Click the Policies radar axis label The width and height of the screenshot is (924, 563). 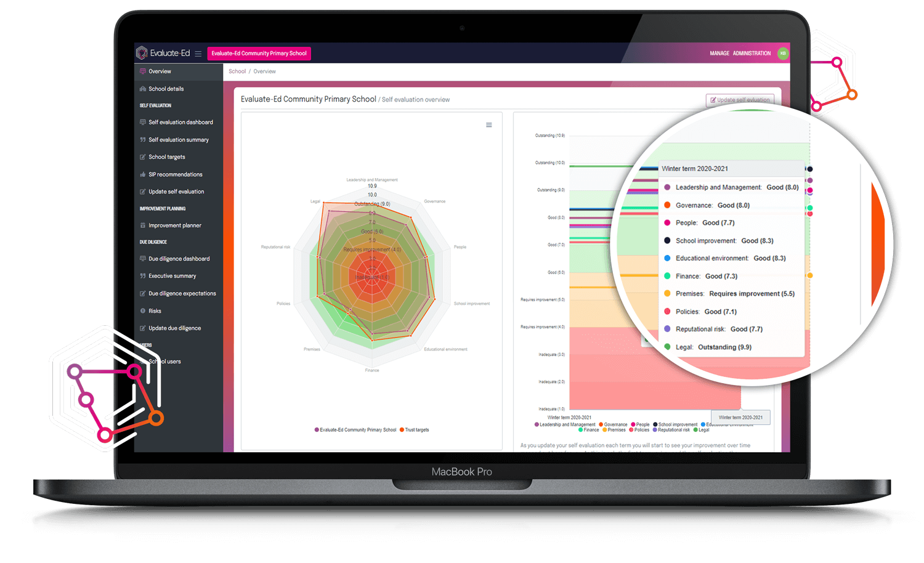[x=283, y=304]
